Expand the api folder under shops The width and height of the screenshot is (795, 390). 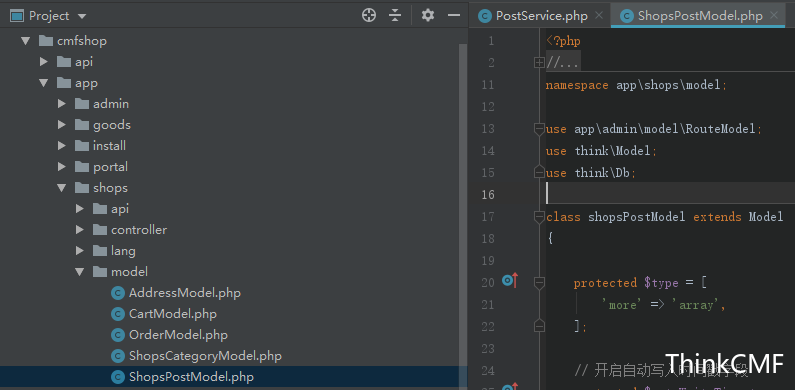80,209
